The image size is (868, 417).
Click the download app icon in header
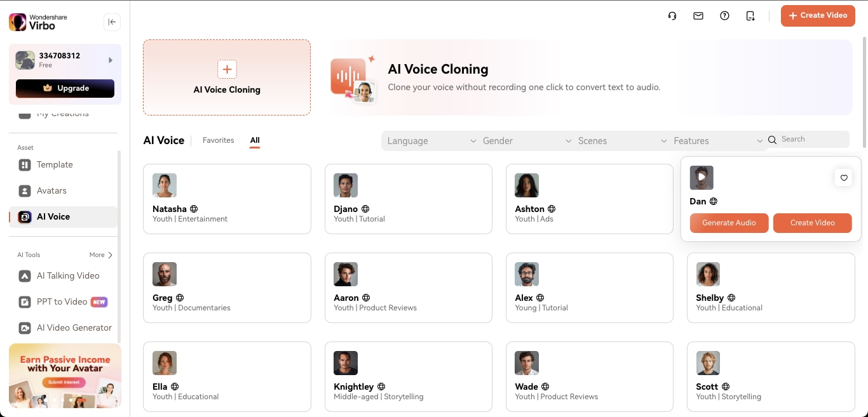[750, 16]
